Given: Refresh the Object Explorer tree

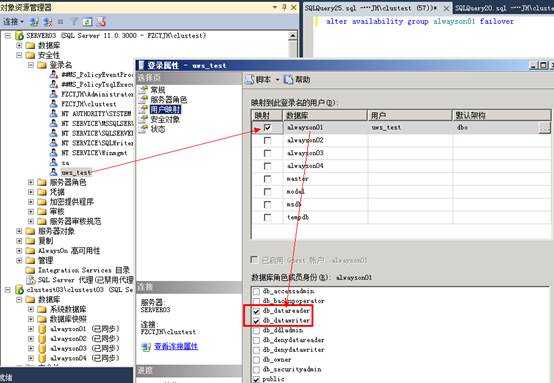Looking at the screenshot, I should tap(87, 22).
